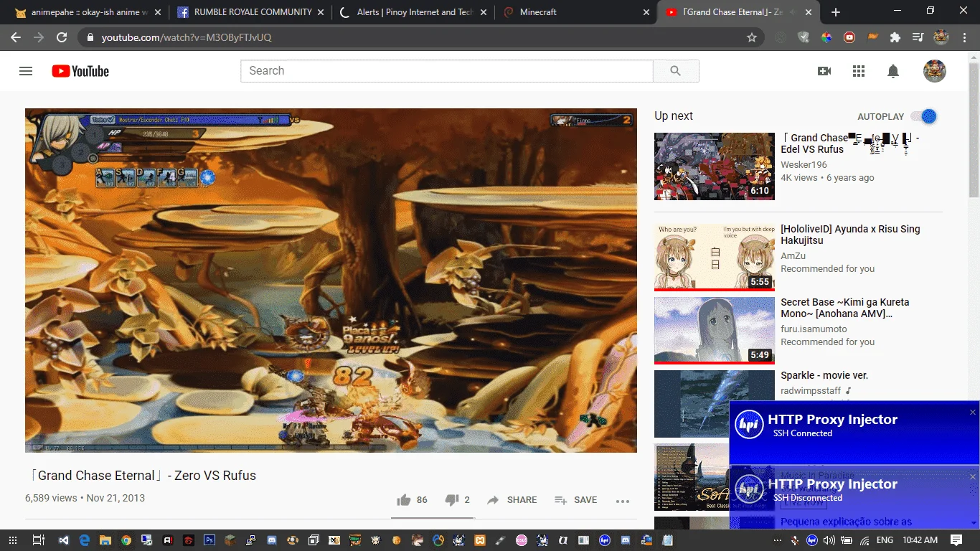This screenshot has width=980, height=551.
Task: Bookmark this page with the star icon
Action: (752, 37)
